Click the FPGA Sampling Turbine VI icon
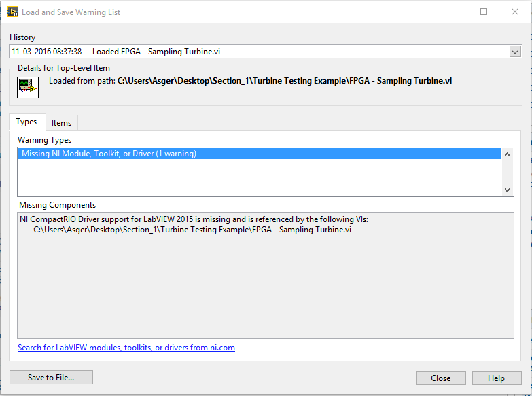532x396 pixels. click(x=28, y=88)
